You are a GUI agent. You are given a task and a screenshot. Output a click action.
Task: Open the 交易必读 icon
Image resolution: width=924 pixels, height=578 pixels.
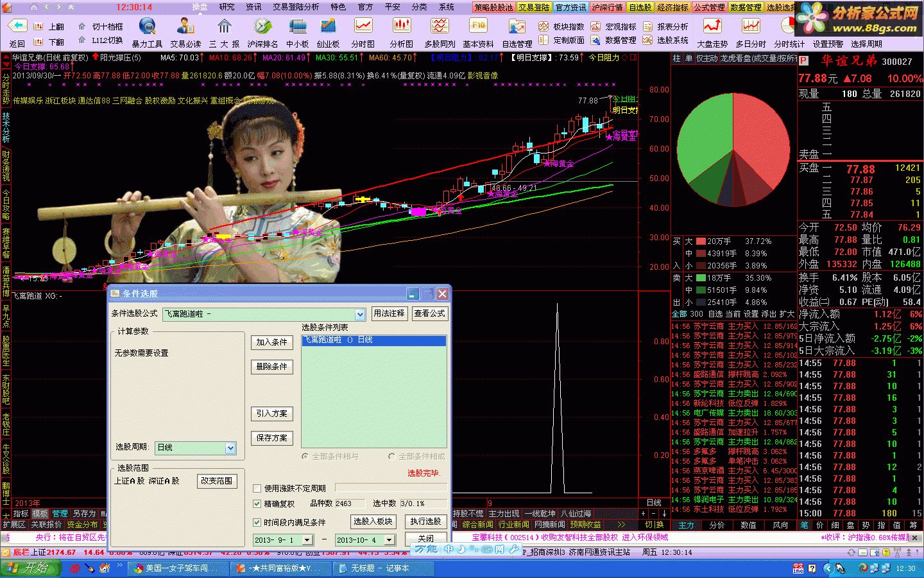coord(185,26)
